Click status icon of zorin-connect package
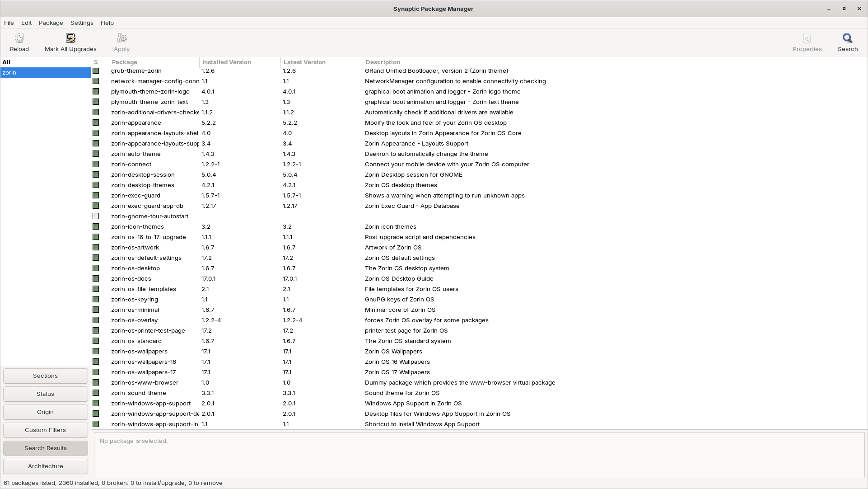868x489 pixels. pos(96,165)
